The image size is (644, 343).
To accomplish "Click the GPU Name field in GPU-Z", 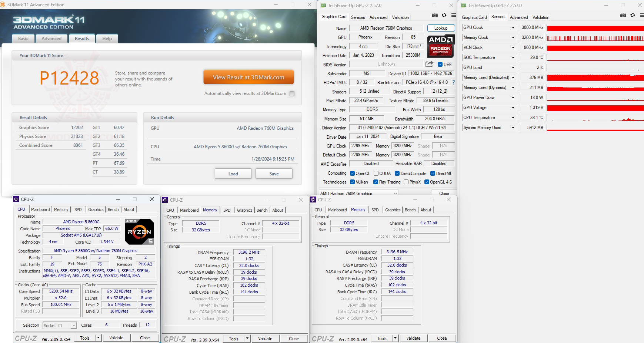I will coord(386,28).
